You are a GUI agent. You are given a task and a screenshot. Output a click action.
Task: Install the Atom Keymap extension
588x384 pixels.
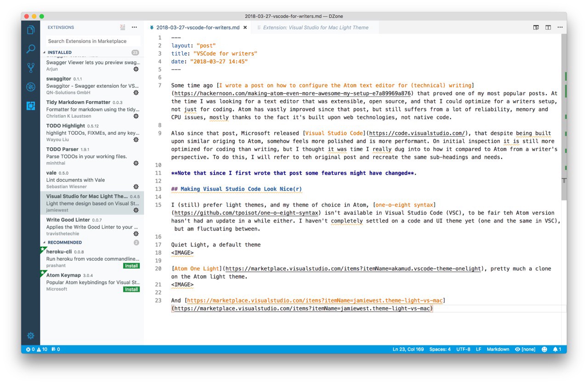tap(131, 289)
